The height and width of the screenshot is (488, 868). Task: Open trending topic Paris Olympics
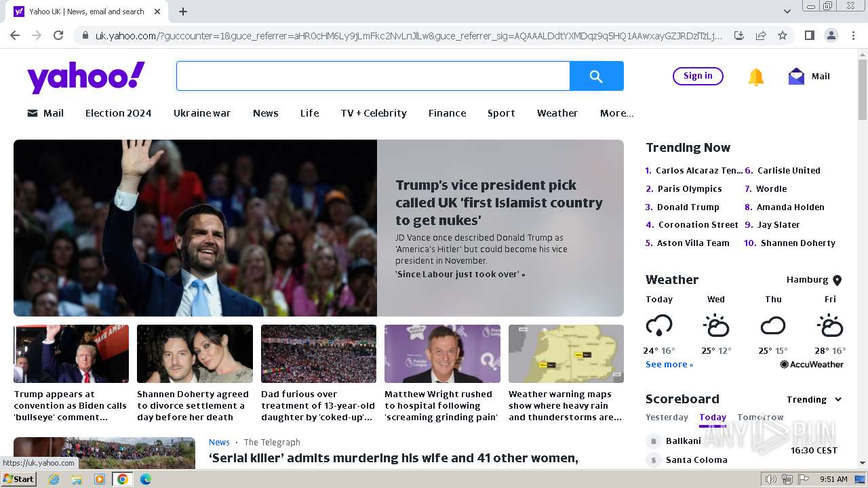(x=690, y=188)
